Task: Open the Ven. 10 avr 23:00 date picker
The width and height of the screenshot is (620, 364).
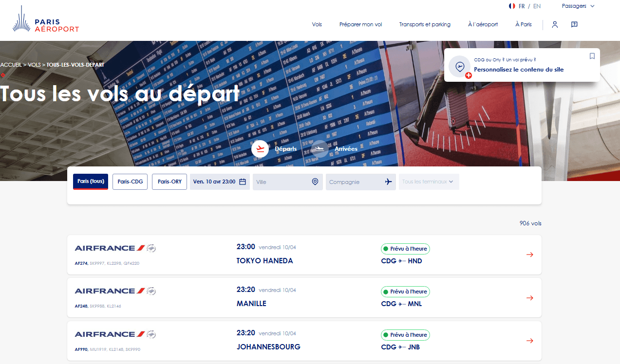Action: (x=220, y=182)
